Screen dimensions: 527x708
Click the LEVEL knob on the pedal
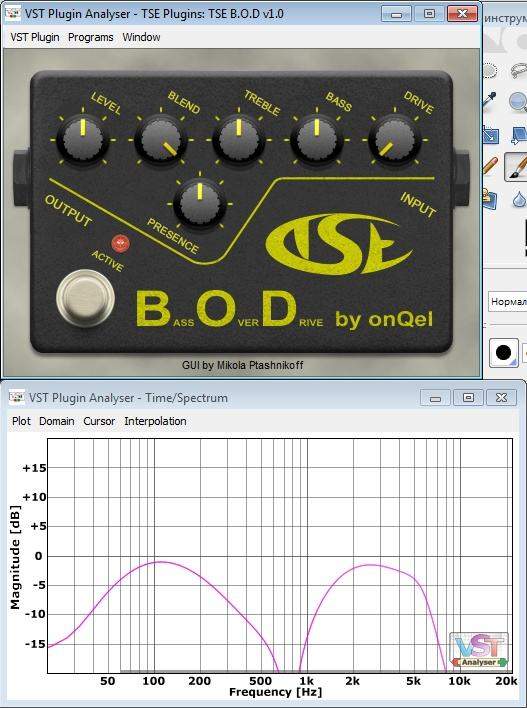[x=83, y=140]
